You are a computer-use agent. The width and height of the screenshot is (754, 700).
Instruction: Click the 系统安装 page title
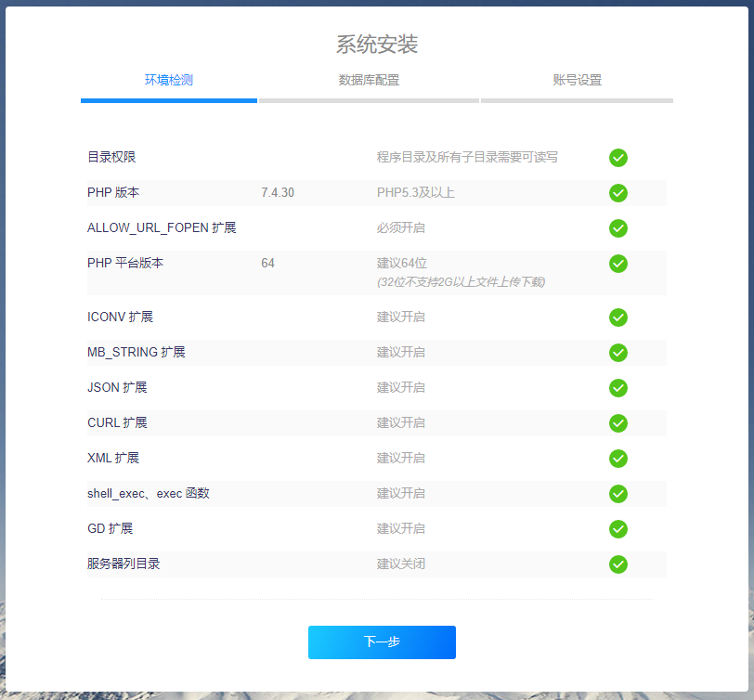click(377, 44)
